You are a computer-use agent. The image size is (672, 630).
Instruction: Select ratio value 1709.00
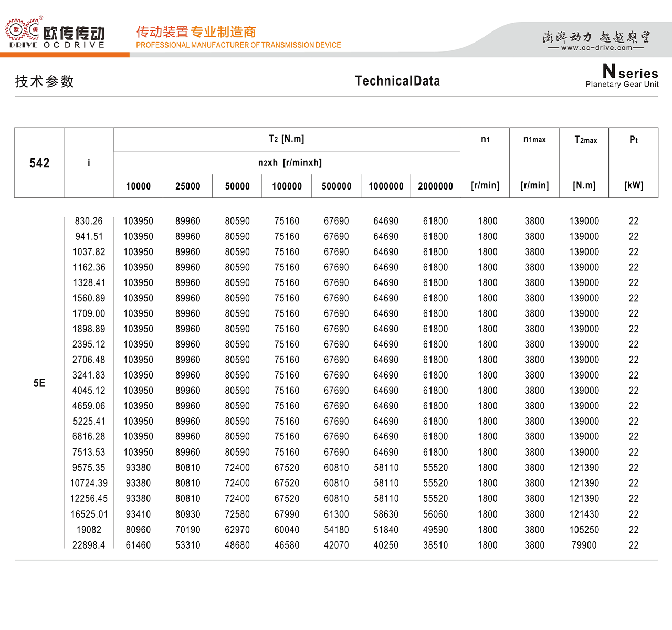(89, 313)
